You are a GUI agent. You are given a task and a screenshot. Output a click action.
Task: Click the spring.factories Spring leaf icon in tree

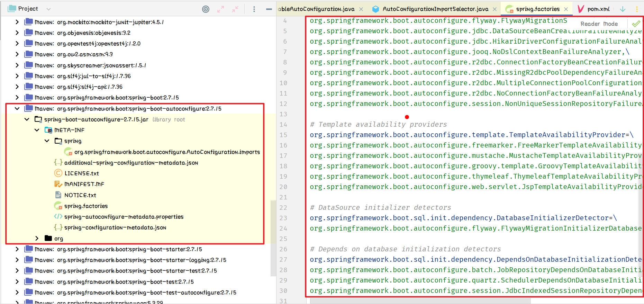click(58, 206)
